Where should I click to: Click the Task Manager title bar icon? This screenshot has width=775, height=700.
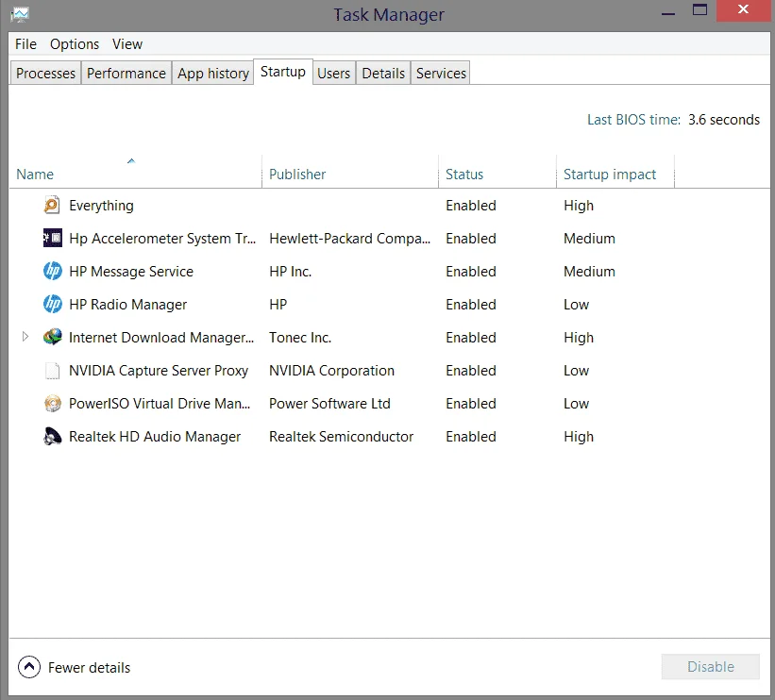[20, 14]
